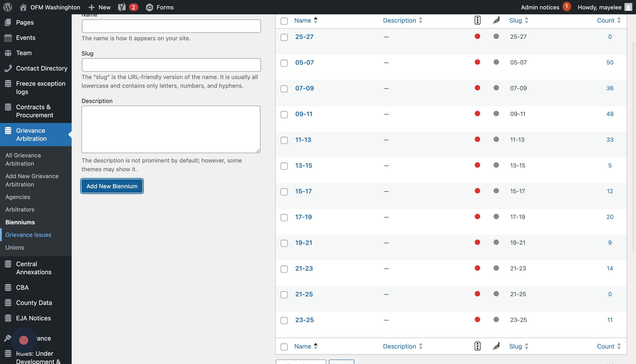
Task: Sort by the Description column arrows
Action: pos(421,20)
